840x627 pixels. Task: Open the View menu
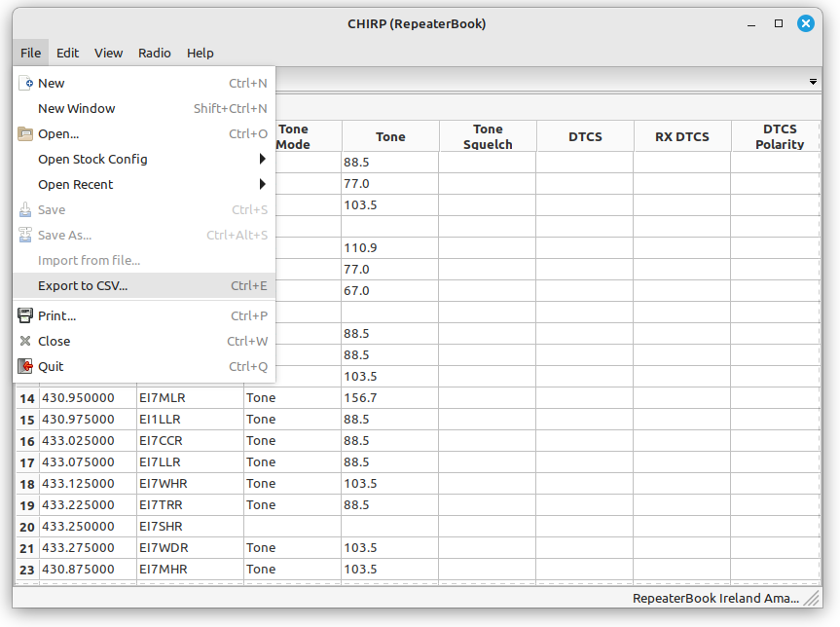[108, 53]
